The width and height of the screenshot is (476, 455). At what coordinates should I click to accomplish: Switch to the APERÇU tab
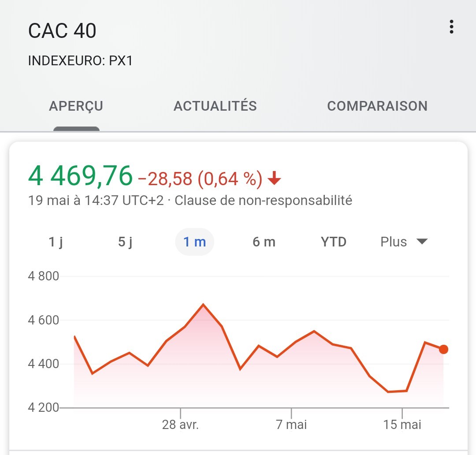(x=76, y=106)
